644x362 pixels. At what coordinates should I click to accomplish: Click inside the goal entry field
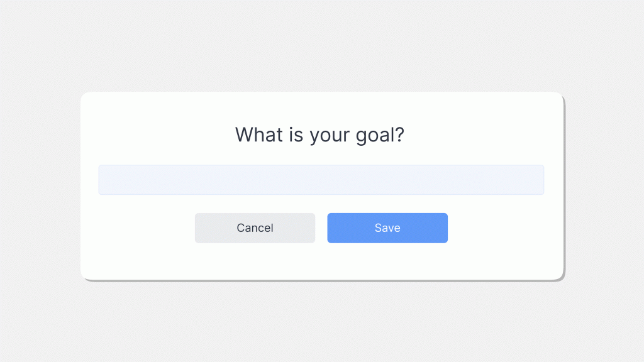321,180
